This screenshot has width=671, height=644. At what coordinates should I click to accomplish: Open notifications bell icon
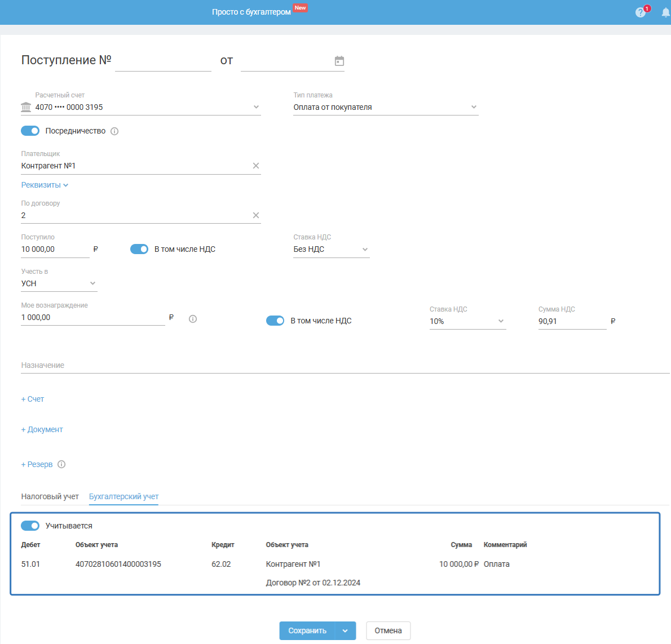point(665,12)
